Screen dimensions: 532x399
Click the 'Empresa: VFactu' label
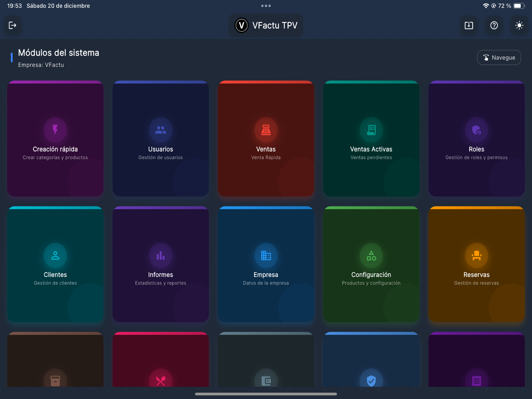[x=41, y=65]
